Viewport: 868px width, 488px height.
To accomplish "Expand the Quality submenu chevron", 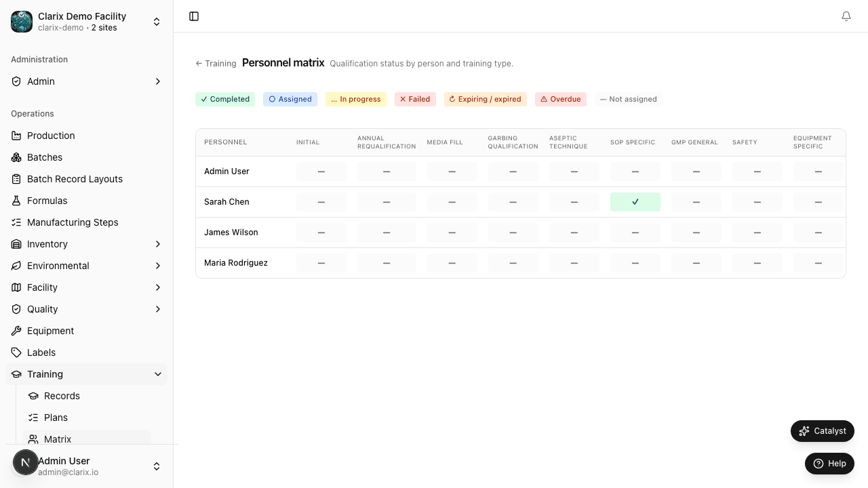I will 158,309.
